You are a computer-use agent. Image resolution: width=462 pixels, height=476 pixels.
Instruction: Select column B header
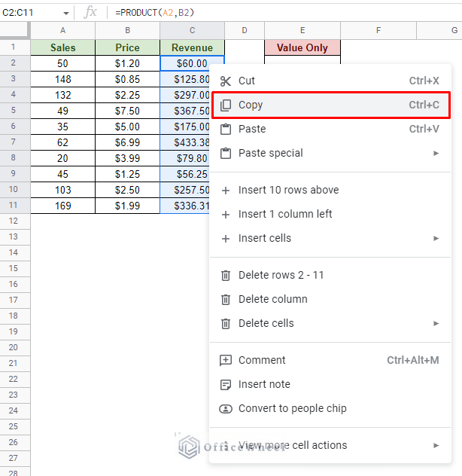pos(127,30)
